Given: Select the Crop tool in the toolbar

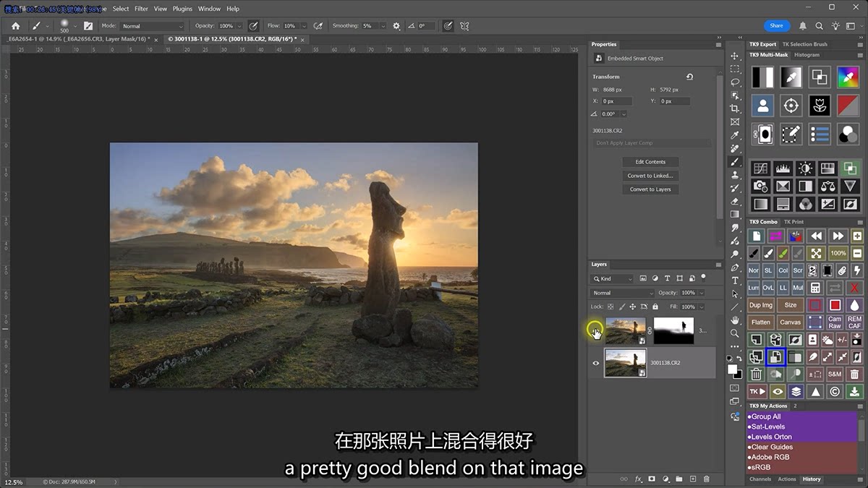Looking at the screenshot, I should pos(735,108).
